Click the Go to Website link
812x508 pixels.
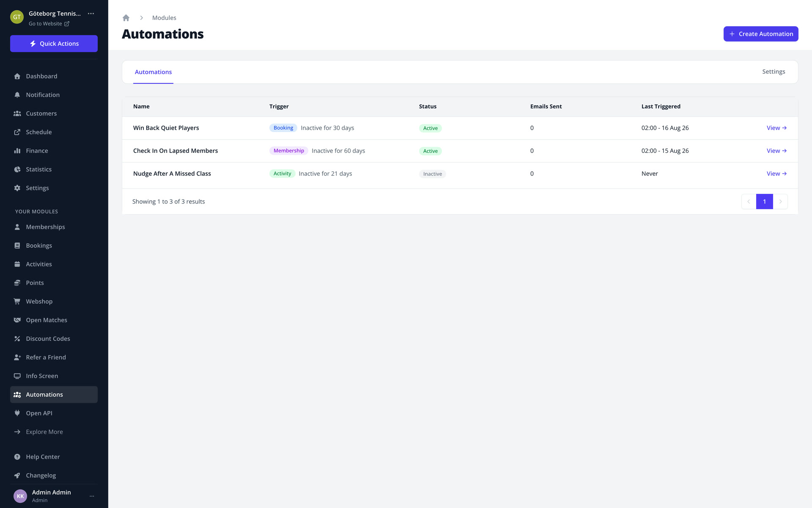pyautogui.click(x=49, y=24)
